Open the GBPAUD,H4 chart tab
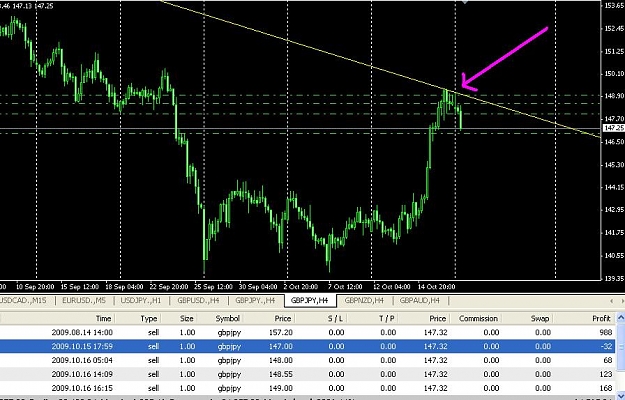Image resolution: width=625 pixels, height=400 pixels. click(420, 300)
